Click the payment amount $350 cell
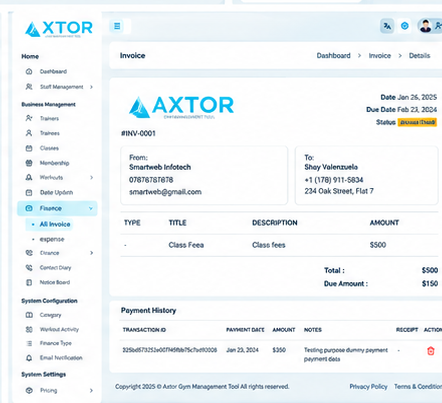Image resolution: width=442 pixels, height=403 pixels. [279, 350]
